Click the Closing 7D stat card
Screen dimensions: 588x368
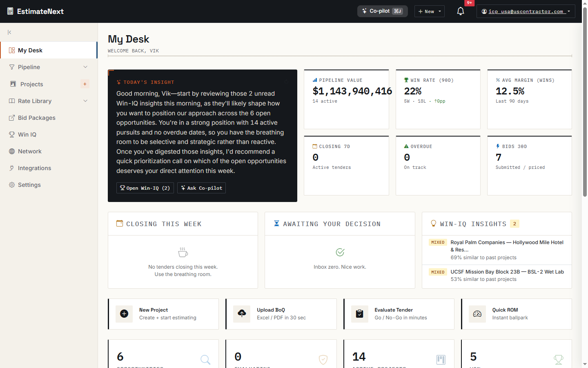346,166
